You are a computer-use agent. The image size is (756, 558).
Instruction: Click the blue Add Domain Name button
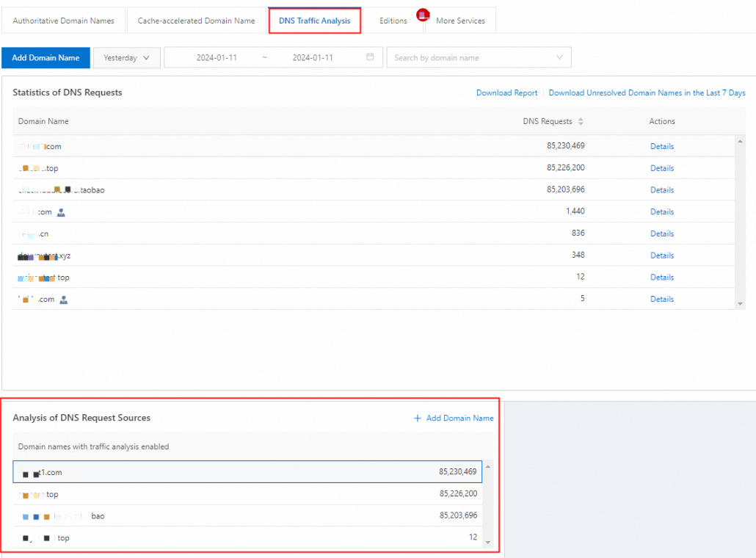[x=46, y=58]
